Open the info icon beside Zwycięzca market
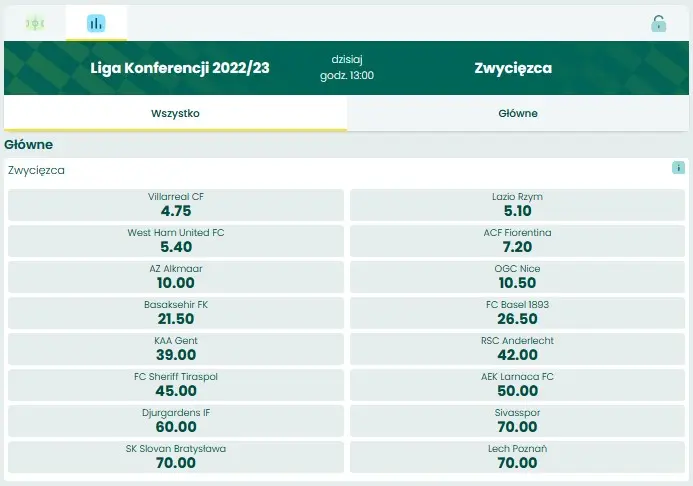Viewport: 693px width, 486px height. point(678,167)
